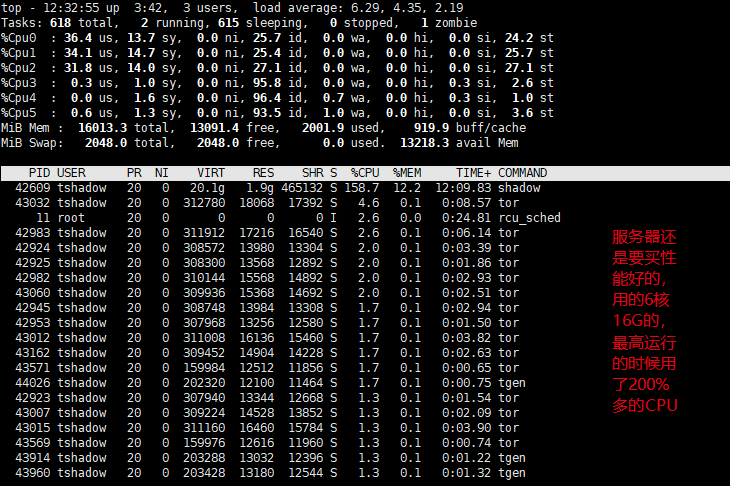Click the 13218.3 avail Mem value

coord(425,143)
